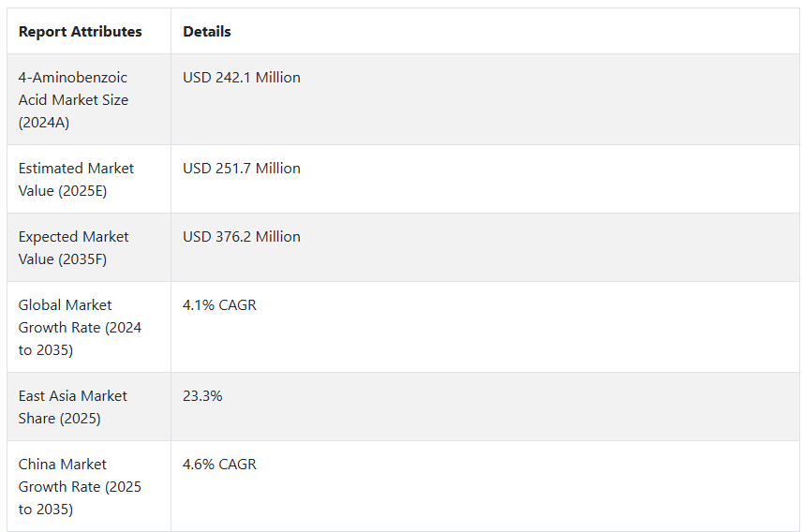The width and height of the screenshot is (802, 532).
Task: Click the USD 251.7 Million value
Action: coord(242,169)
